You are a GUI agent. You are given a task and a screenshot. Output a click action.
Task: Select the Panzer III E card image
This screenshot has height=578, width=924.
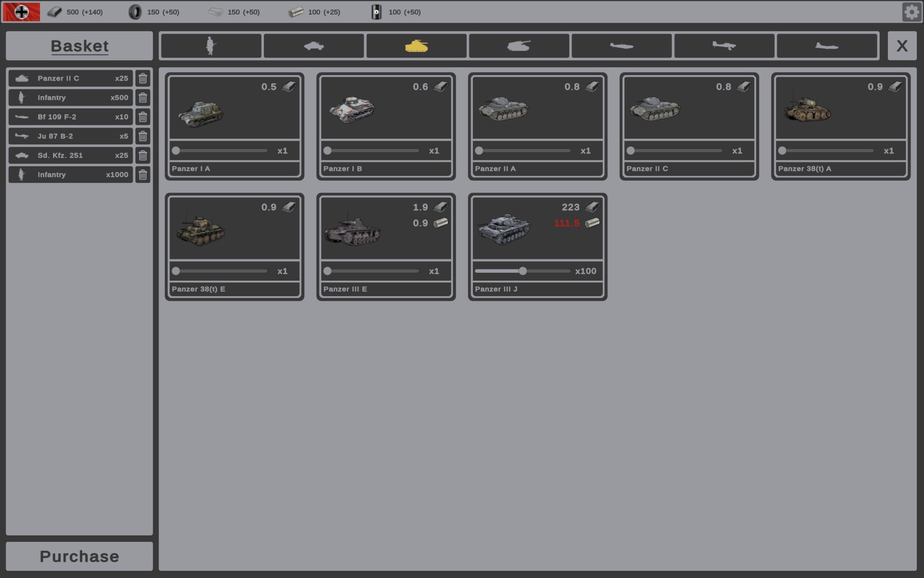(353, 230)
